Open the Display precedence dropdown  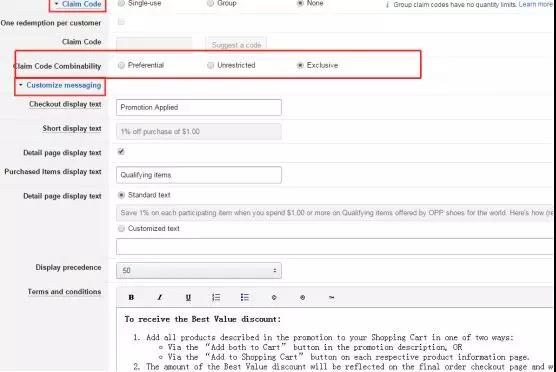click(199, 271)
